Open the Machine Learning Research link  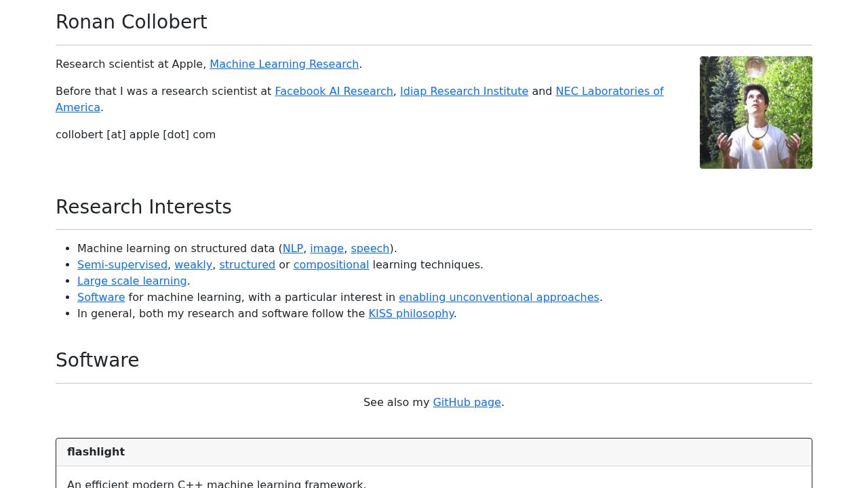(x=284, y=64)
